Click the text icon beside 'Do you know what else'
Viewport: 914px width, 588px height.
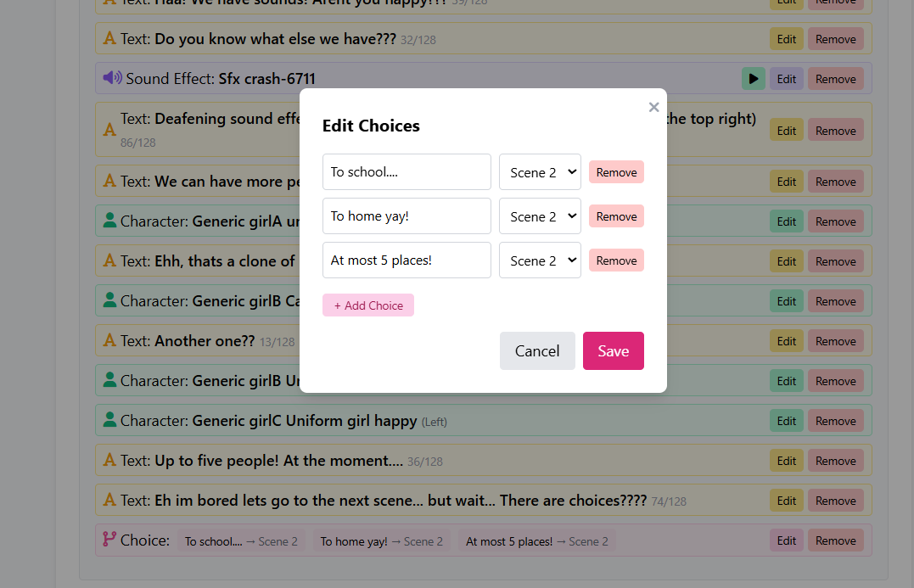point(109,38)
